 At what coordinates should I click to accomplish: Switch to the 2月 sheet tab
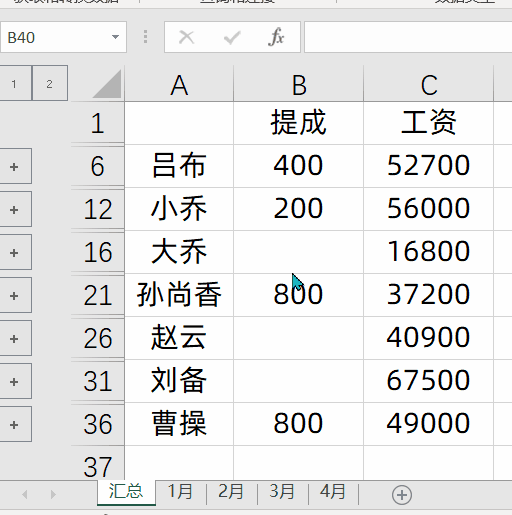coord(231,492)
